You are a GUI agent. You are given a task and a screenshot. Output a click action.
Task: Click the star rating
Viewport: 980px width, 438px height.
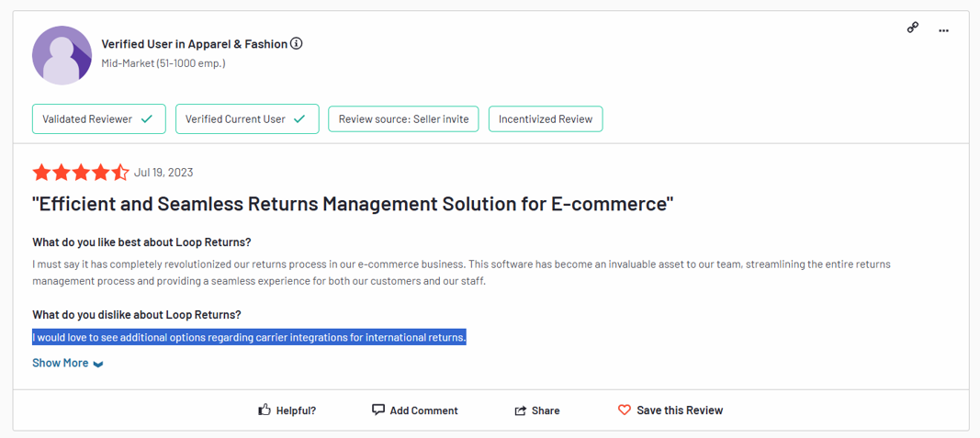click(x=81, y=173)
